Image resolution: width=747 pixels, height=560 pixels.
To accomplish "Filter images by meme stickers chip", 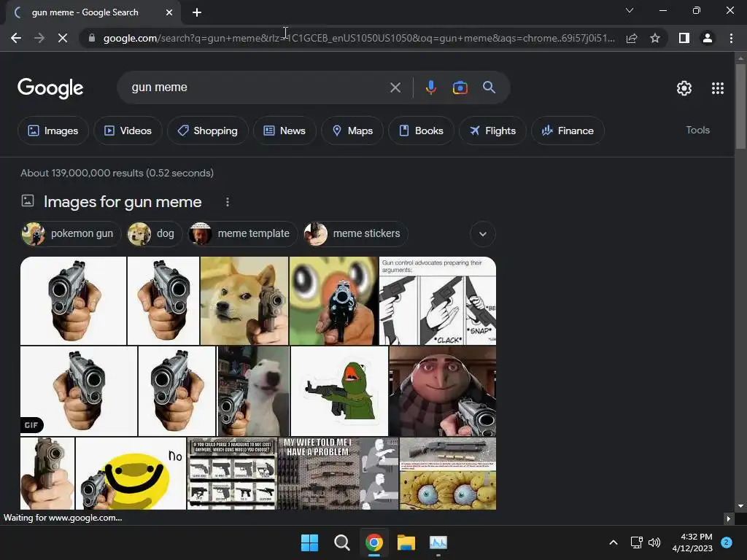I will pos(356,234).
